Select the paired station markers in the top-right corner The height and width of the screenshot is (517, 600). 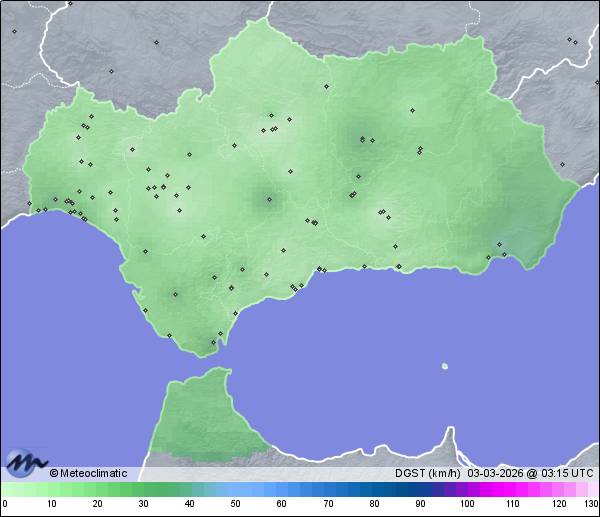coord(571,41)
